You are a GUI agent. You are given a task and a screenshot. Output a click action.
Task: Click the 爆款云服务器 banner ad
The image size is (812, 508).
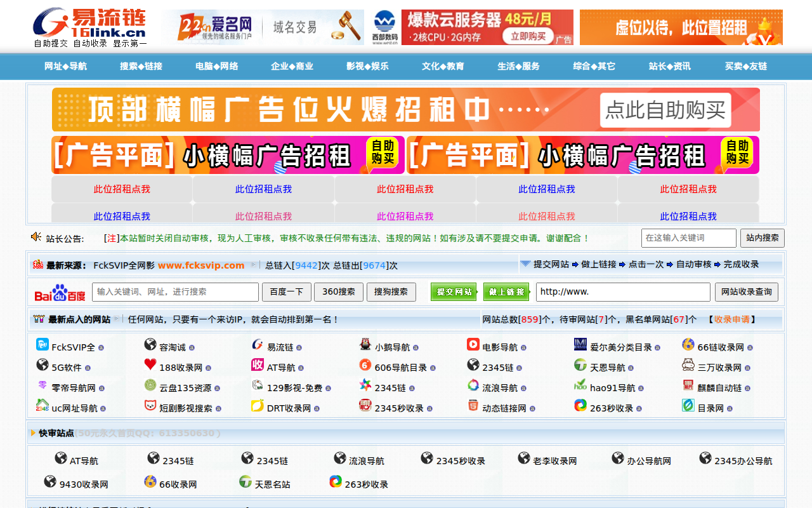pos(471,27)
